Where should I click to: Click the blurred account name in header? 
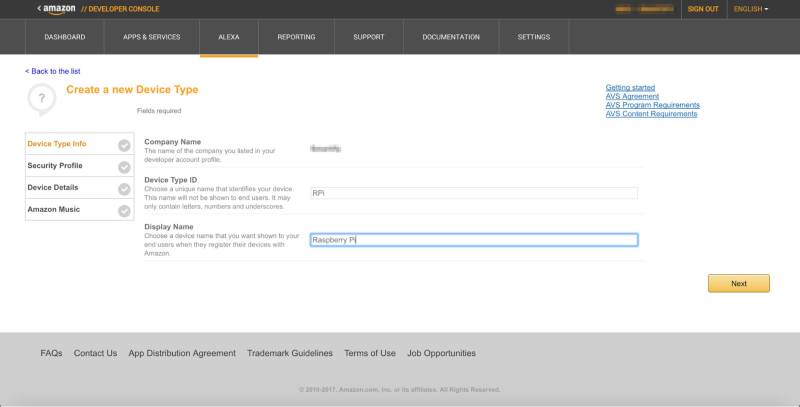pyautogui.click(x=644, y=9)
